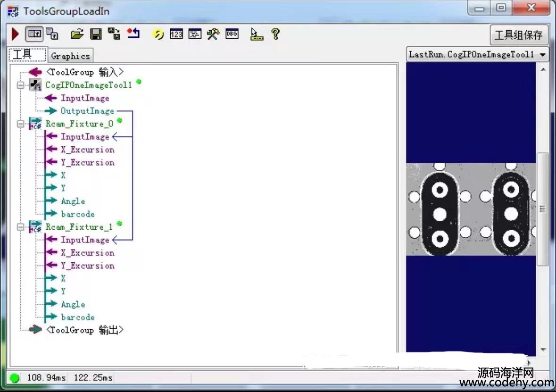
Task: Select the <ToolGroup 输入> tree row
Action: point(84,72)
